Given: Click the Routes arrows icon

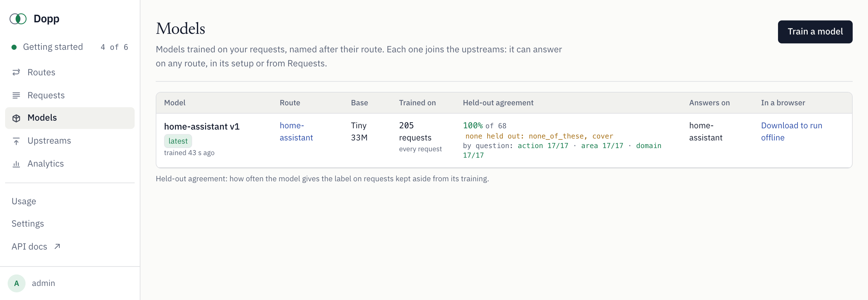Looking at the screenshot, I should click(16, 72).
